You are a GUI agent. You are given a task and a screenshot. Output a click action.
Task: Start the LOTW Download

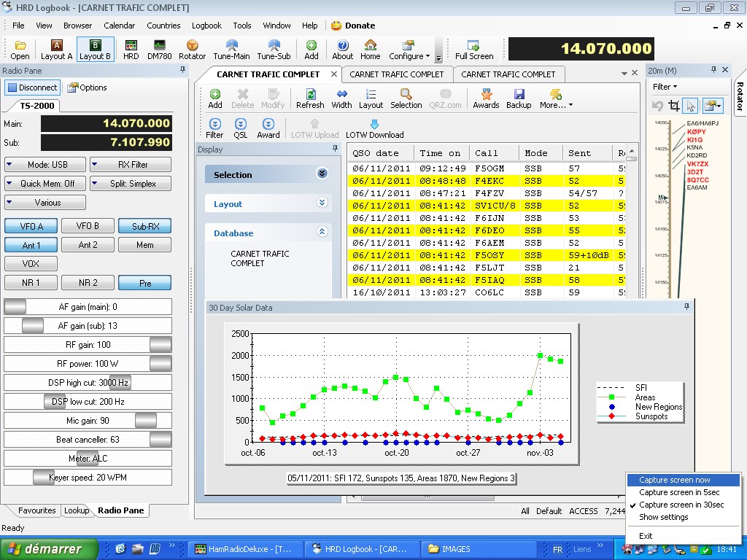click(x=374, y=128)
